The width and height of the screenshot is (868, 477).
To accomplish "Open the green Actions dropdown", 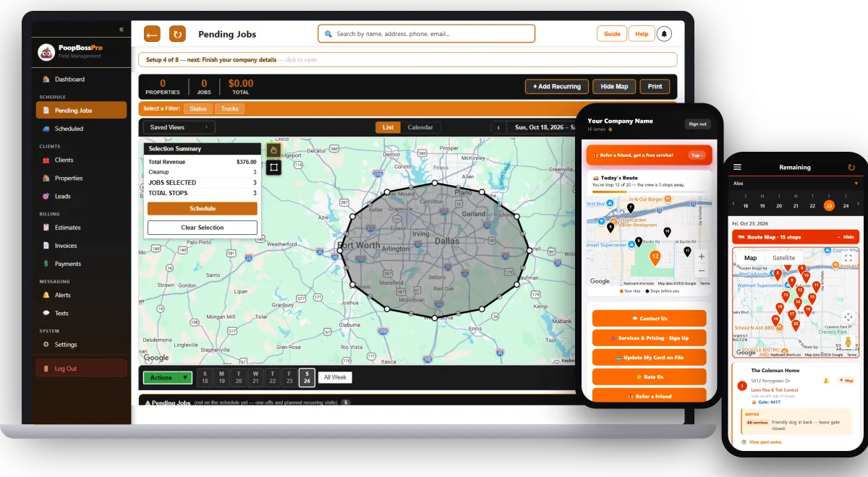I will pyautogui.click(x=168, y=377).
